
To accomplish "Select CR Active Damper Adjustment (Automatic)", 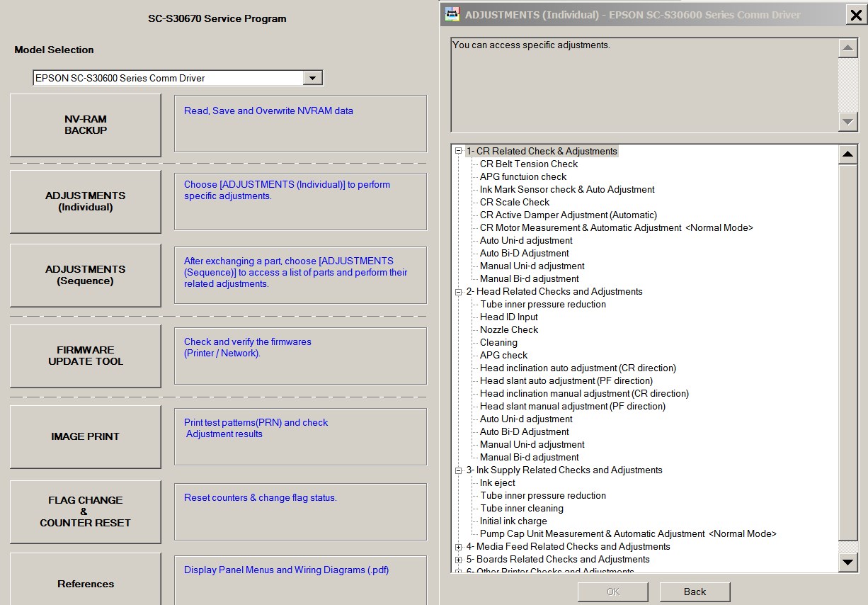I will pyautogui.click(x=569, y=215).
